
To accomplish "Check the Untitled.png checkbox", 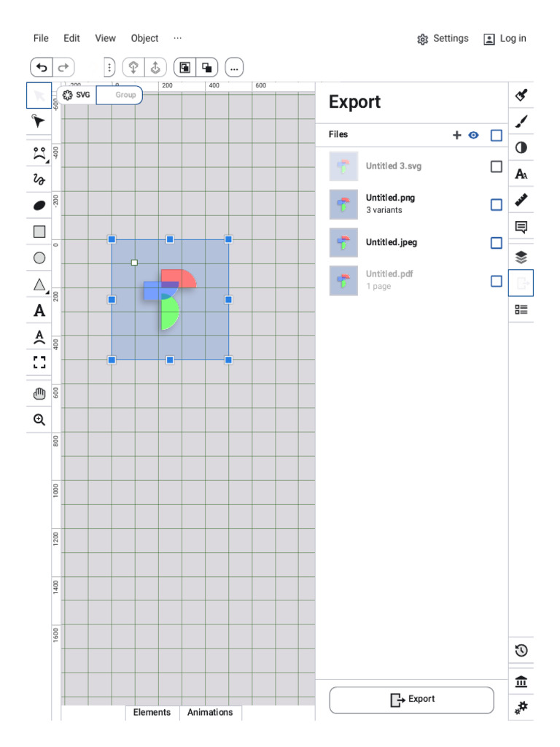I will pyautogui.click(x=496, y=204).
